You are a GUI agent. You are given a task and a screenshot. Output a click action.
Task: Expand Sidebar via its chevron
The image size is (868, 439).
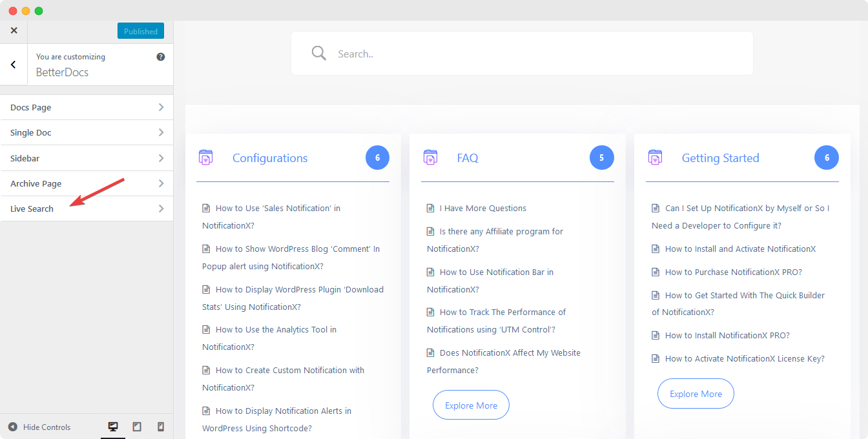pyautogui.click(x=161, y=158)
